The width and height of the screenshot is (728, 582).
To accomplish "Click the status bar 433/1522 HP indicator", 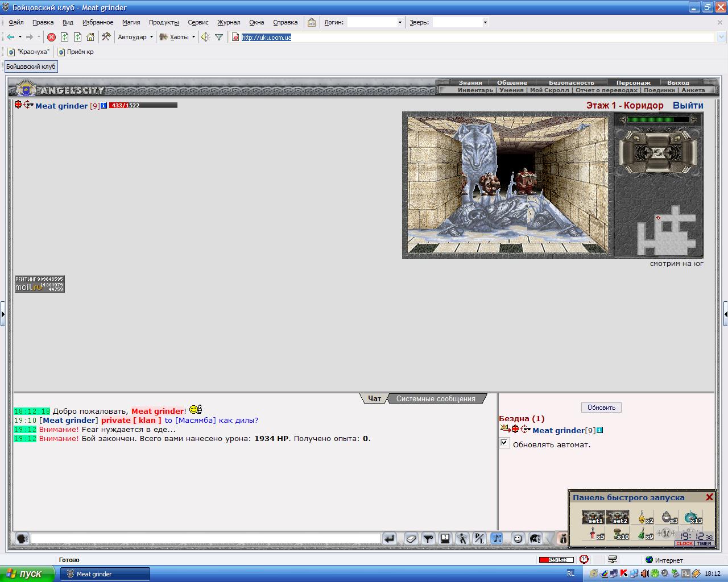I will [556, 560].
